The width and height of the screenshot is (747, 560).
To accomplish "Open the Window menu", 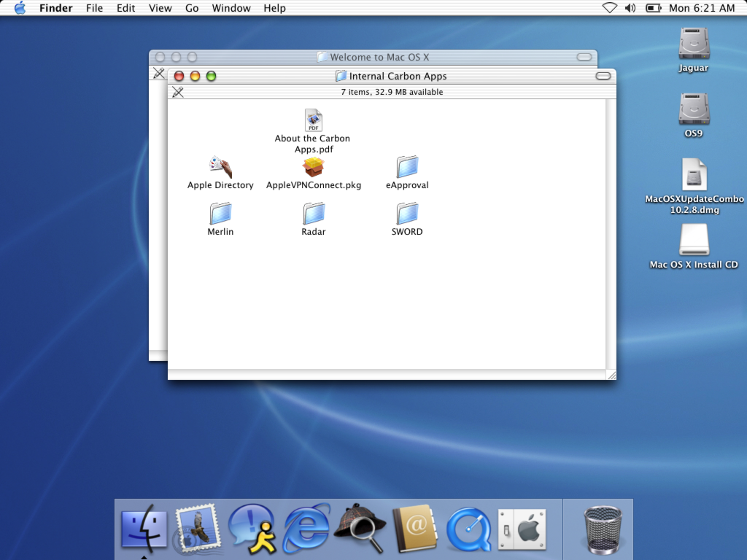I will (x=231, y=8).
